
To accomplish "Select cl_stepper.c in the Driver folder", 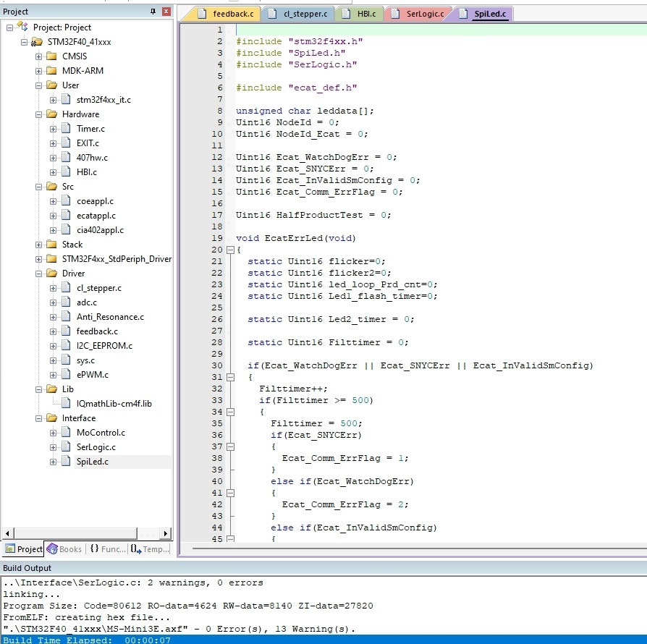I will tap(99, 288).
